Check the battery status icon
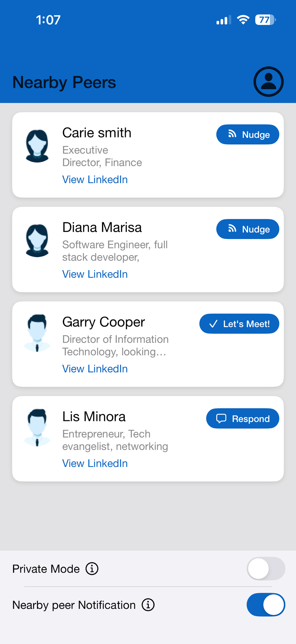Image resolution: width=296 pixels, height=644 pixels. pyautogui.click(x=265, y=20)
